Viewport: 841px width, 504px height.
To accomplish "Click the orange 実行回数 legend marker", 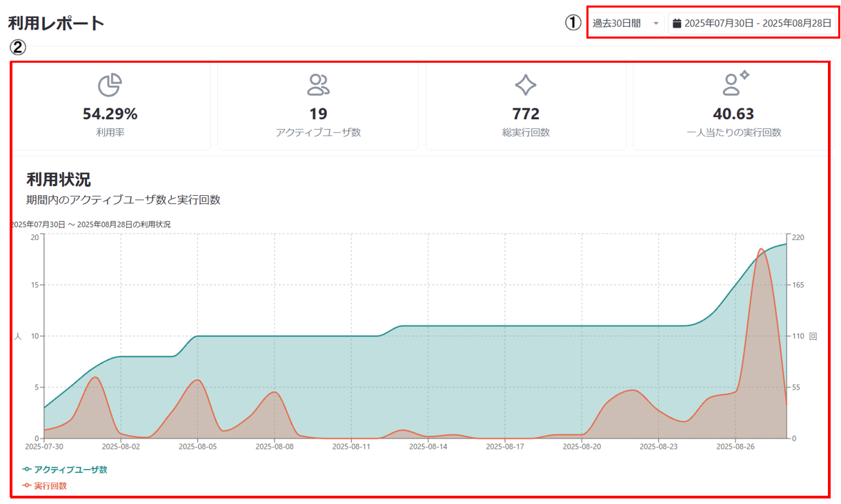I will 27,486.
